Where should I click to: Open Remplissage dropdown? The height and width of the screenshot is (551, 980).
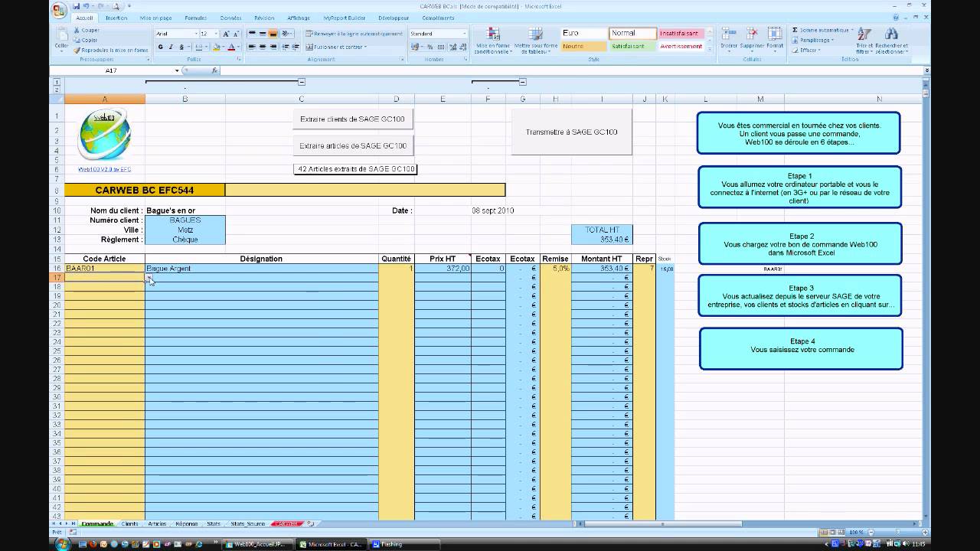tap(815, 40)
